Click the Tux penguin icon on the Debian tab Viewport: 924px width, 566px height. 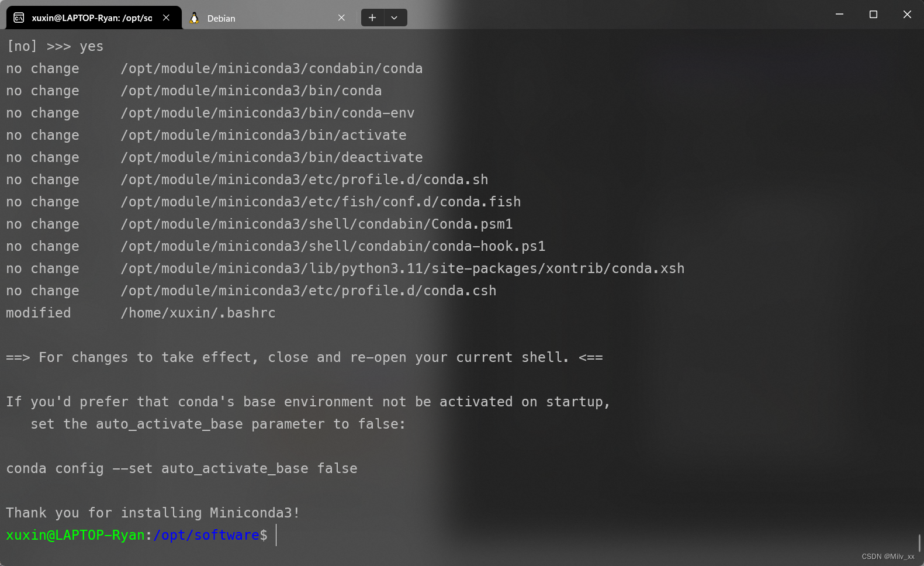195,18
